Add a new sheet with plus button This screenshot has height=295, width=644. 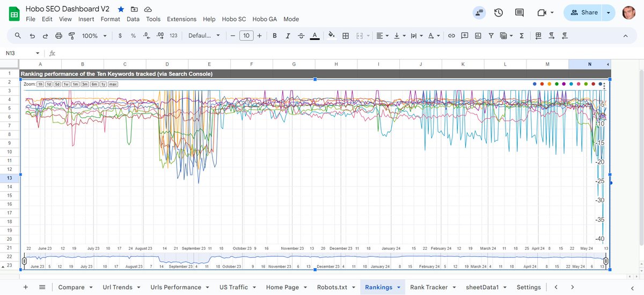(25, 287)
